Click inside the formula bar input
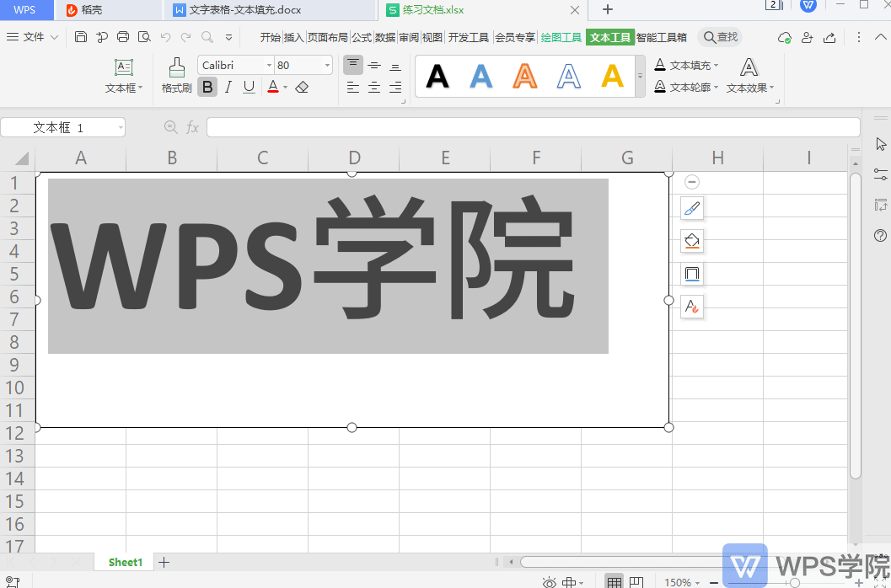 coord(533,127)
